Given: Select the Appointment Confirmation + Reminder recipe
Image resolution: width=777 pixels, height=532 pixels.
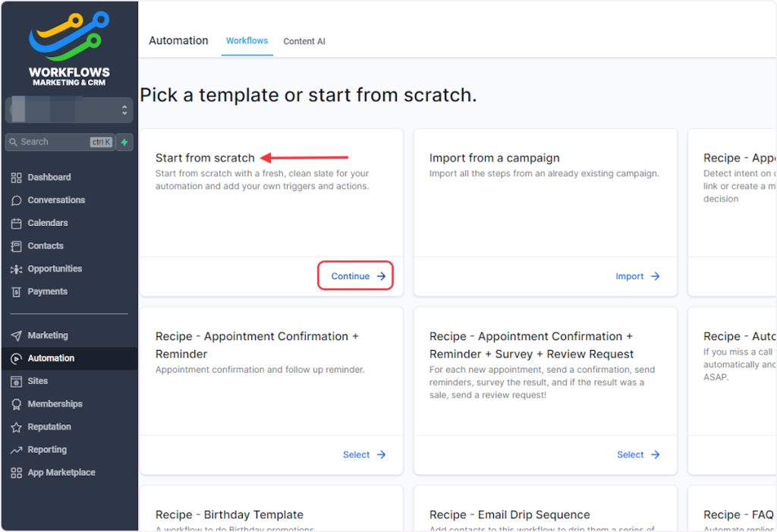Looking at the screenshot, I should (364, 455).
